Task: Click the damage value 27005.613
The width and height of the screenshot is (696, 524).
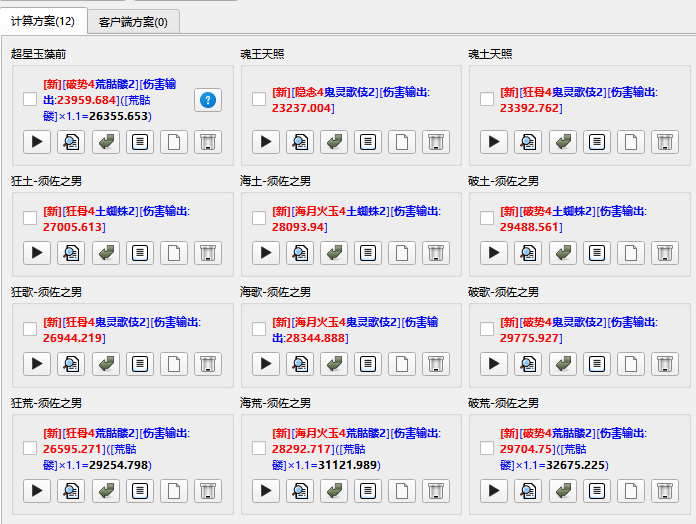Action: click(x=72, y=227)
